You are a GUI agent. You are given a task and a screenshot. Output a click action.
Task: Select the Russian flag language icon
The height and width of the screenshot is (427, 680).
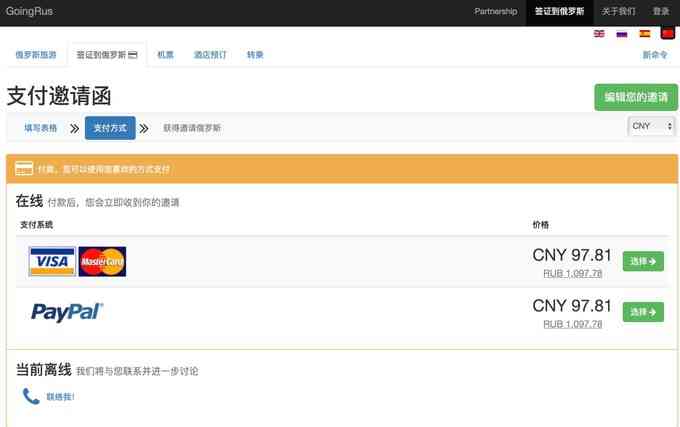coord(621,33)
